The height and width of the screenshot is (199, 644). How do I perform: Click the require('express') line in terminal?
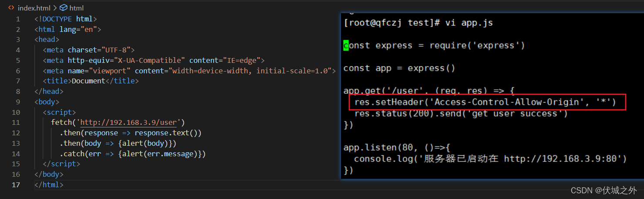[434, 45]
